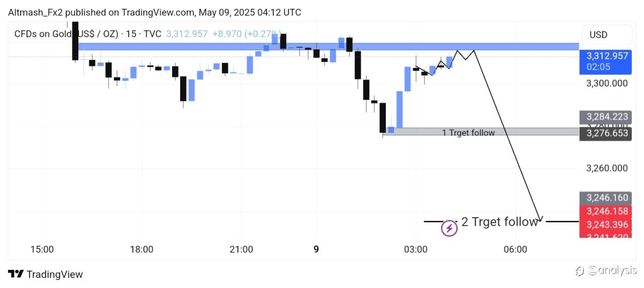The height and width of the screenshot is (288, 644).
Task: Select the blue resistance zone rectangle
Action: pyautogui.click(x=328, y=47)
